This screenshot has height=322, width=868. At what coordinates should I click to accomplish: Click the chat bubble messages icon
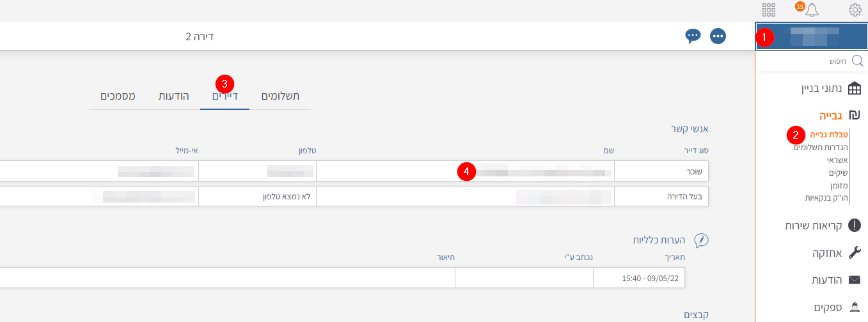click(x=693, y=36)
